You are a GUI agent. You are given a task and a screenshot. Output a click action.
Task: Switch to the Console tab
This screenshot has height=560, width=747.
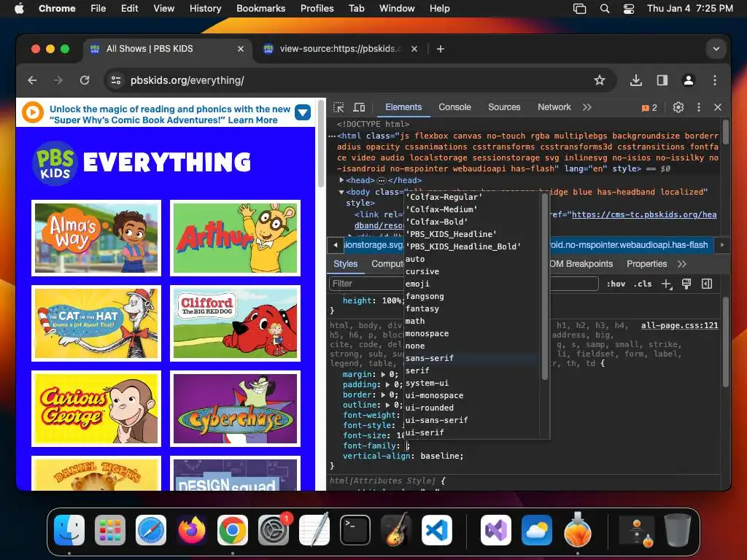(454, 107)
